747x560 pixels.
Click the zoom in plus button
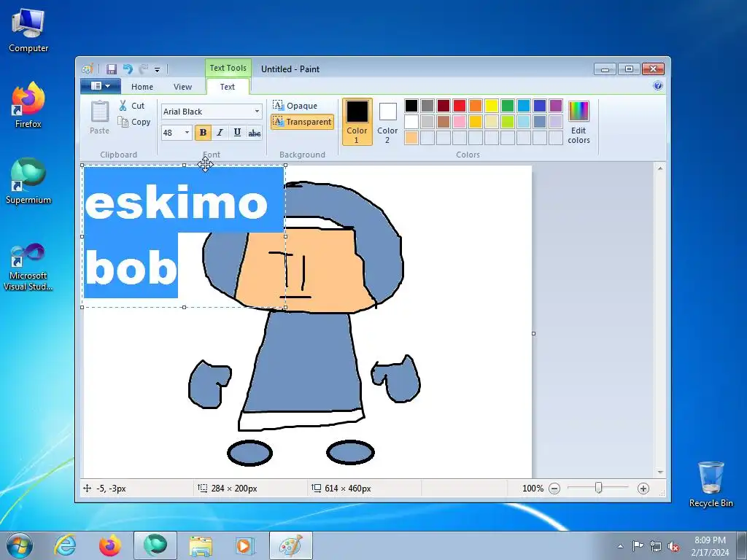click(643, 489)
